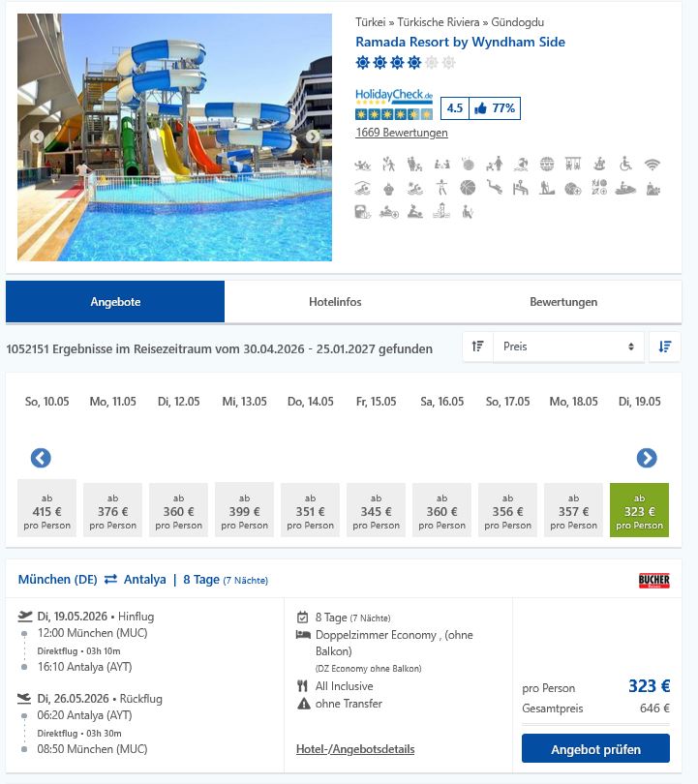The width and height of the screenshot is (698, 784).
Task: Click the BUCHER tour operator logo
Action: click(654, 580)
